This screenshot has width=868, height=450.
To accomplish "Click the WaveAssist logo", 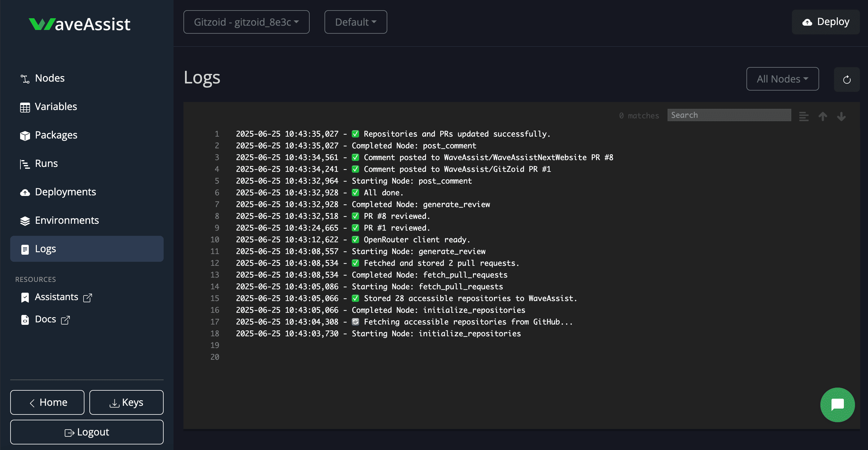I will (x=79, y=24).
